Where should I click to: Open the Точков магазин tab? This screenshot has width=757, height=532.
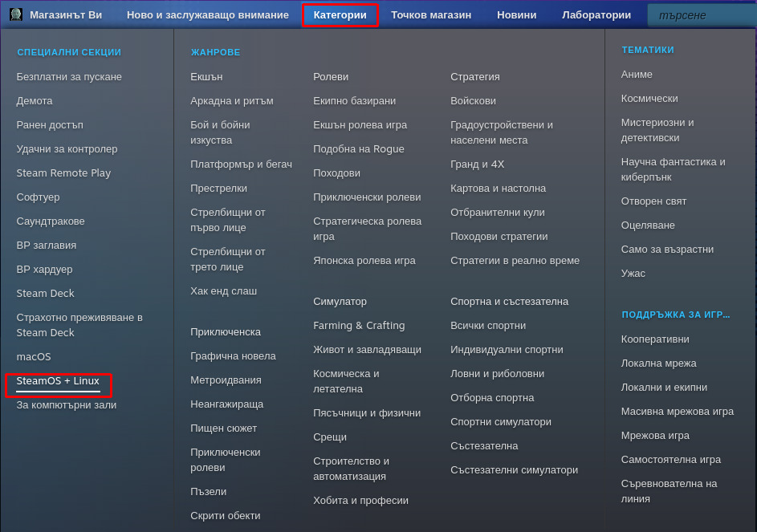pyautogui.click(x=431, y=15)
